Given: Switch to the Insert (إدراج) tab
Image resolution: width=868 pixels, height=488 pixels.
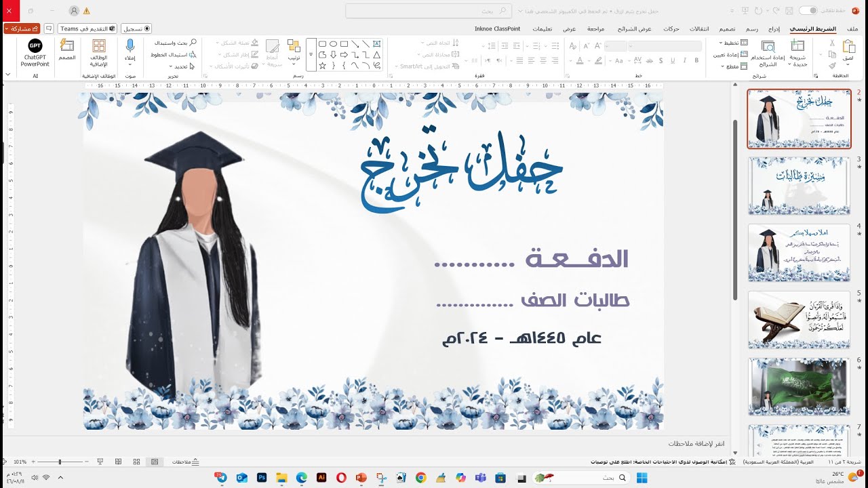Looking at the screenshot, I should point(774,28).
